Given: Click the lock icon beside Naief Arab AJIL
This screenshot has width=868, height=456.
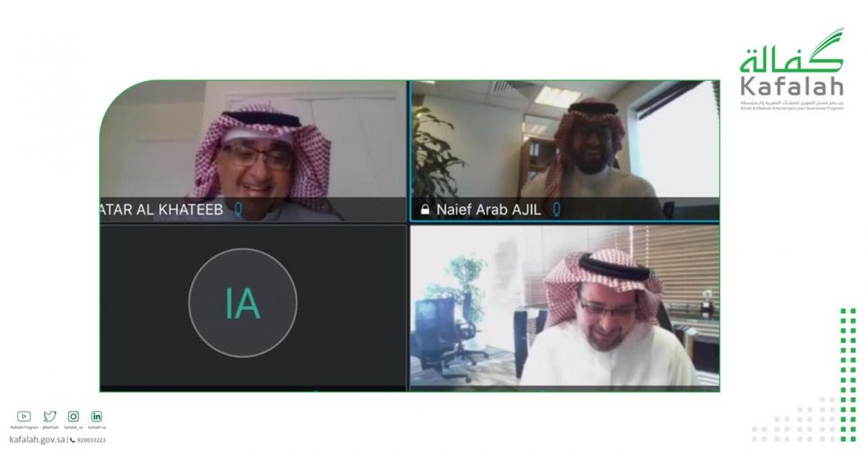Looking at the screenshot, I should [425, 210].
